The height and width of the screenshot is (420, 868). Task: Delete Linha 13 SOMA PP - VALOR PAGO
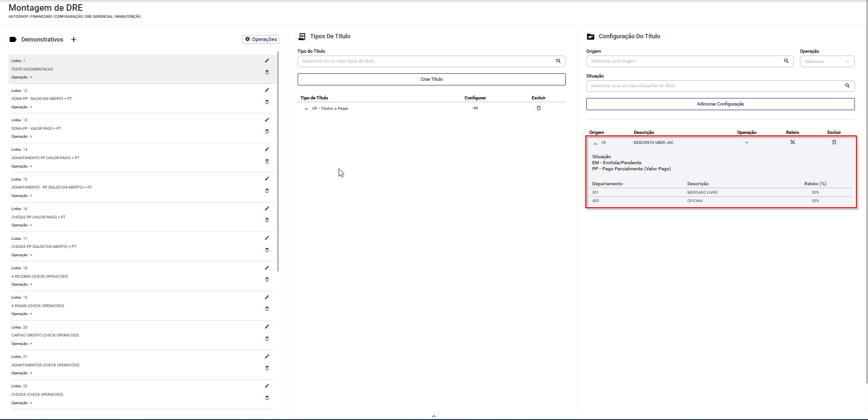(x=267, y=132)
